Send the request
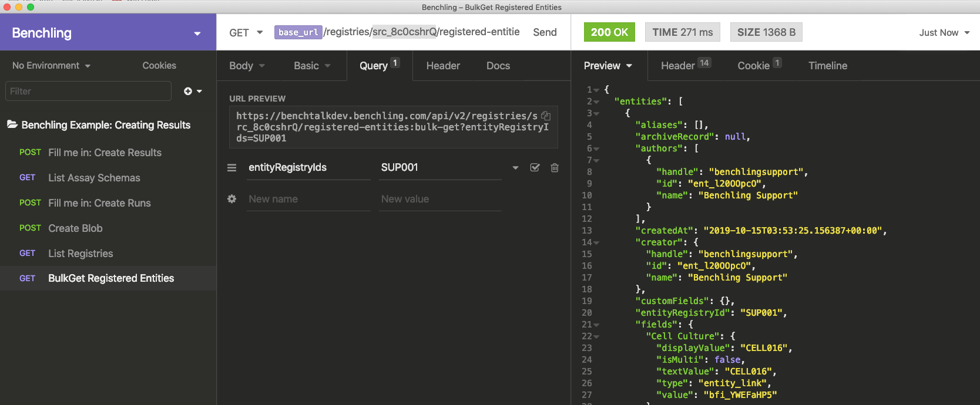980x405 pixels. pos(545,32)
